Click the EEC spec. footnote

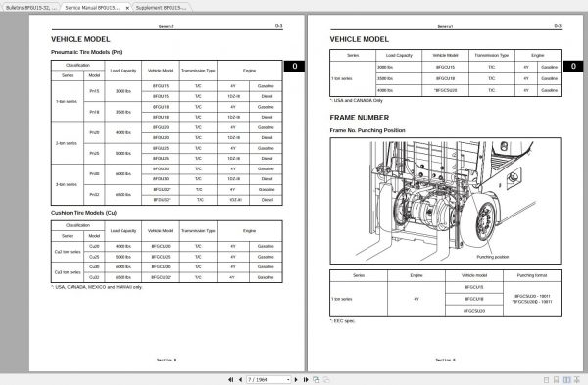pos(342,321)
